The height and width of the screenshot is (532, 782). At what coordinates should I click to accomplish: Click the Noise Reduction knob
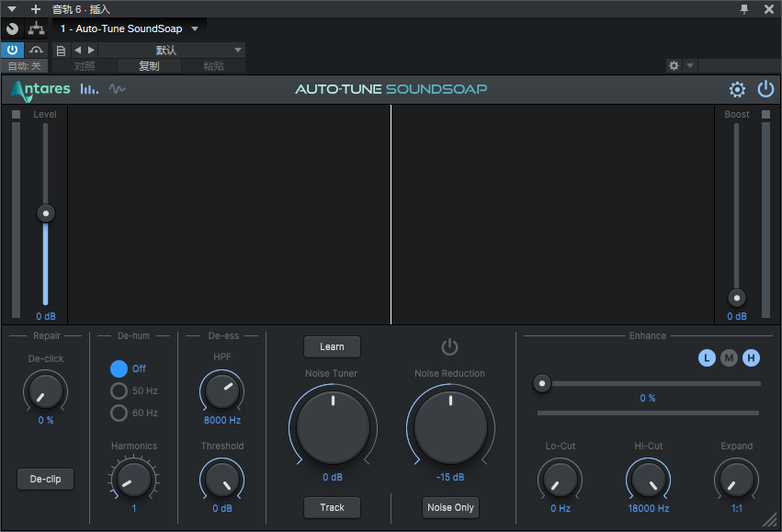pos(450,427)
